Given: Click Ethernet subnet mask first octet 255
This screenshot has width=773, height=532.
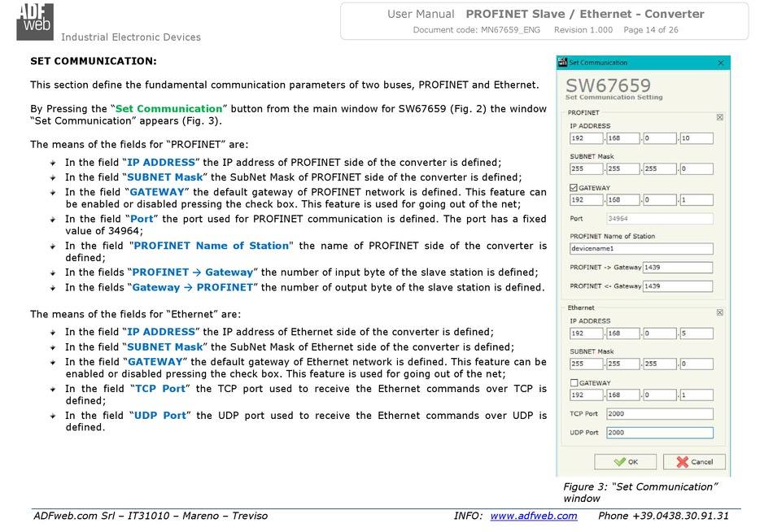Looking at the screenshot, I should click(x=586, y=364).
